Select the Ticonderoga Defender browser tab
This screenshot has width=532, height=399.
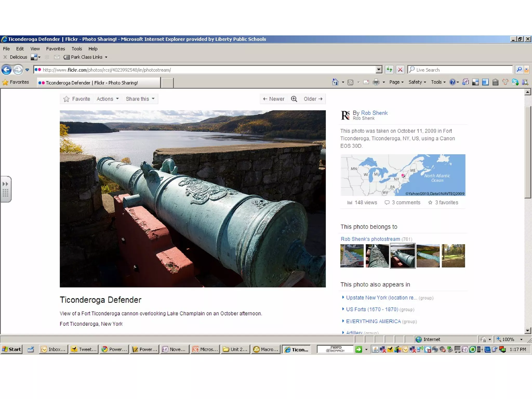[99, 83]
